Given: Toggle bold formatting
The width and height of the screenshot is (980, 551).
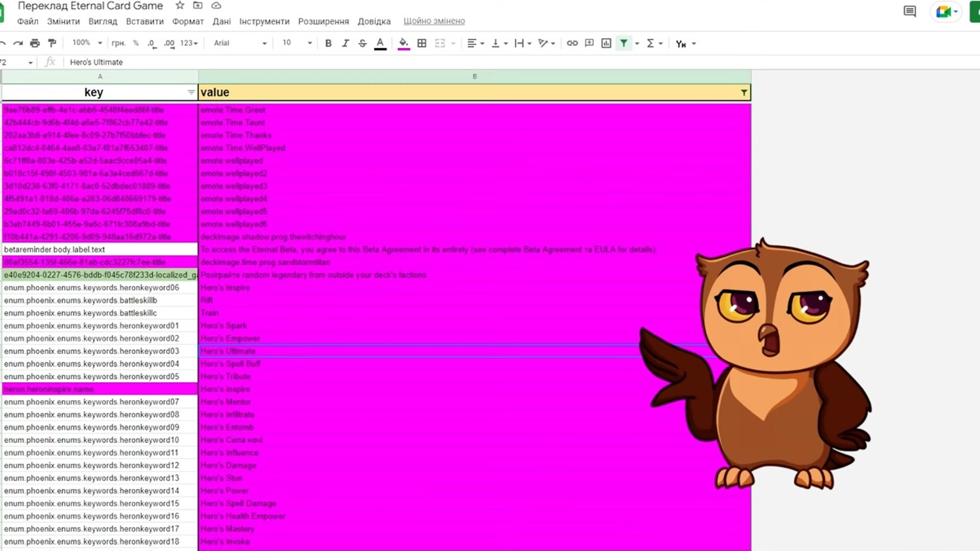Looking at the screenshot, I should click(x=328, y=43).
